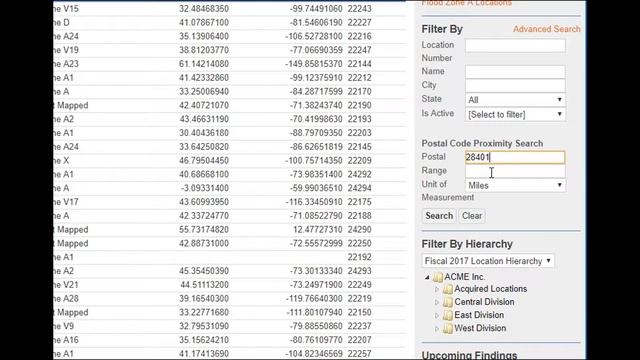Open the Advanced Search link
This screenshot has height=360, width=640.
click(x=547, y=29)
